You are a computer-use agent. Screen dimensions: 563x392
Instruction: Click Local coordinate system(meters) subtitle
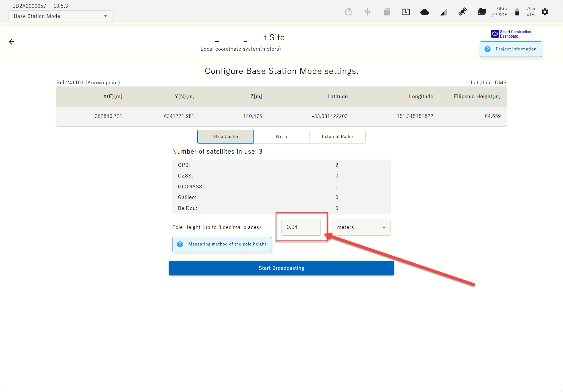[x=241, y=49]
